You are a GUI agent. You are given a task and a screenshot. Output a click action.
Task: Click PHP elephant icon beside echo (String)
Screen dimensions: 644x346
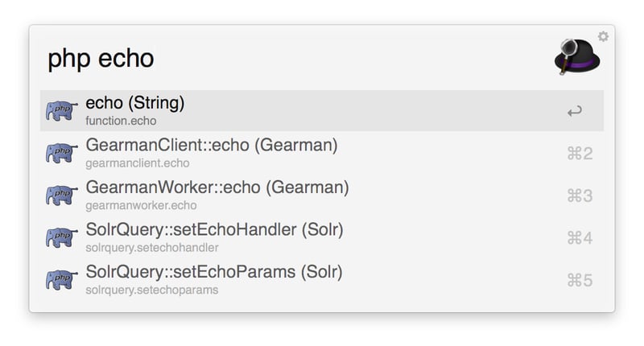pyautogui.click(x=62, y=111)
